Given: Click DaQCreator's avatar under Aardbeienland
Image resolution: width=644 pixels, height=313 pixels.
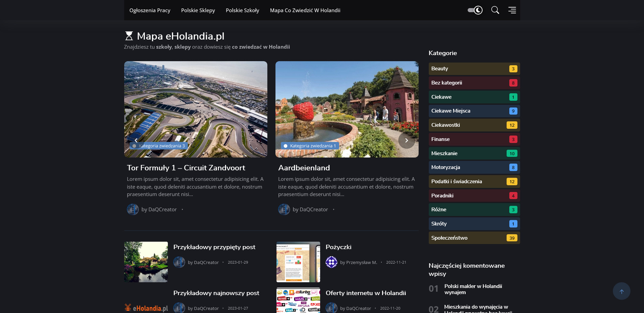Looking at the screenshot, I should [284, 209].
